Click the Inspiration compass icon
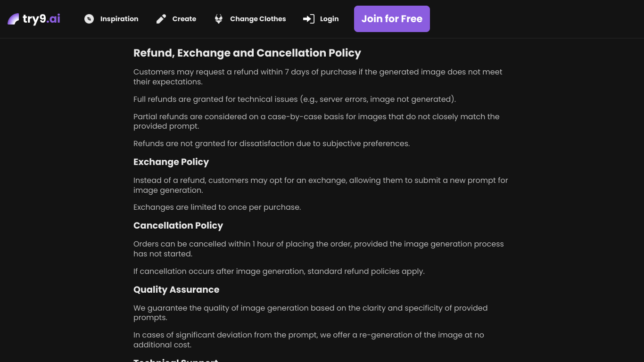This screenshot has width=644, height=362. click(x=89, y=19)
